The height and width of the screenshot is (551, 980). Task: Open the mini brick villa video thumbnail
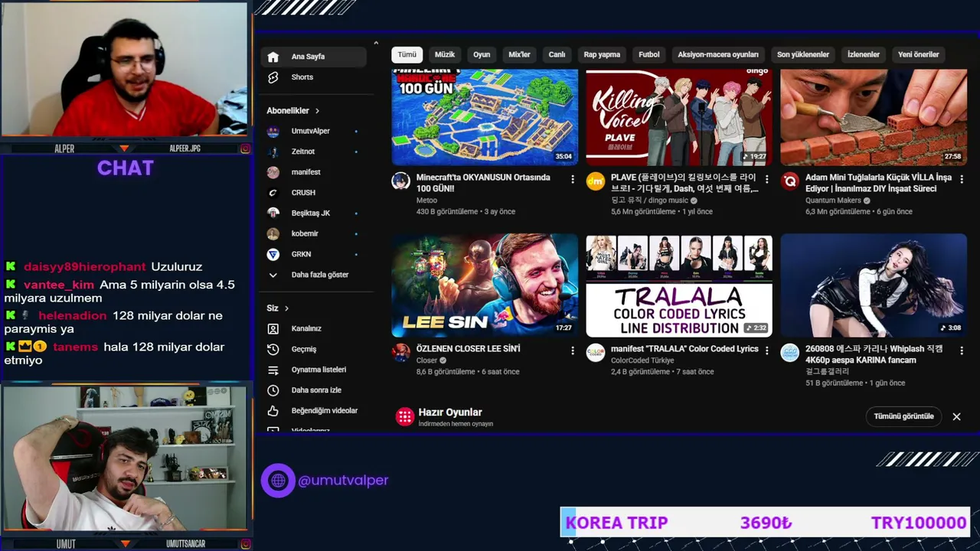tap(874, 117)
